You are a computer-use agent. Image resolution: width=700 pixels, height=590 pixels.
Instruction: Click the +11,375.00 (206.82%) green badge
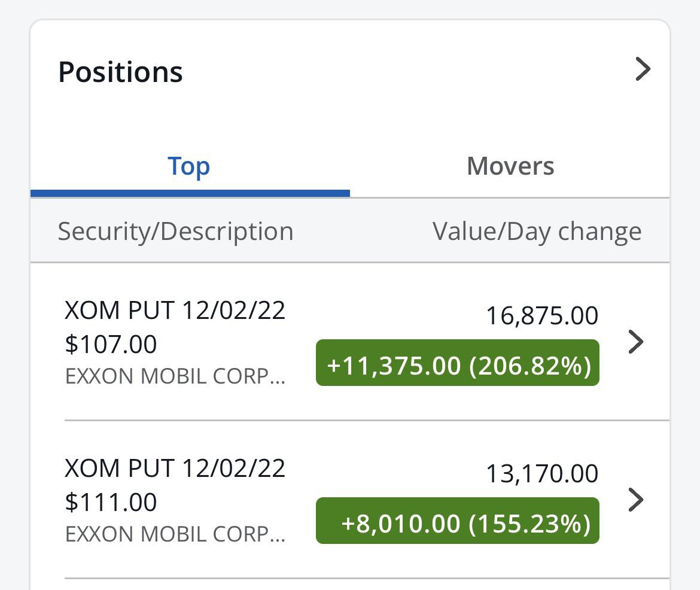[x=458, y=363]
